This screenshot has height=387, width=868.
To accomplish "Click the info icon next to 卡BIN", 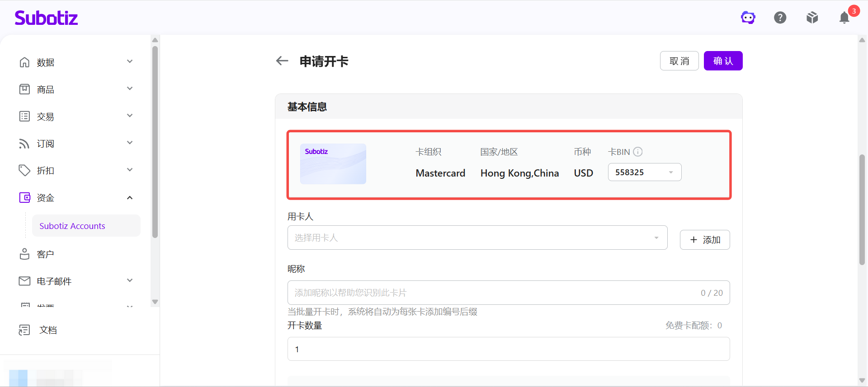I will click(x=638, y=152).
